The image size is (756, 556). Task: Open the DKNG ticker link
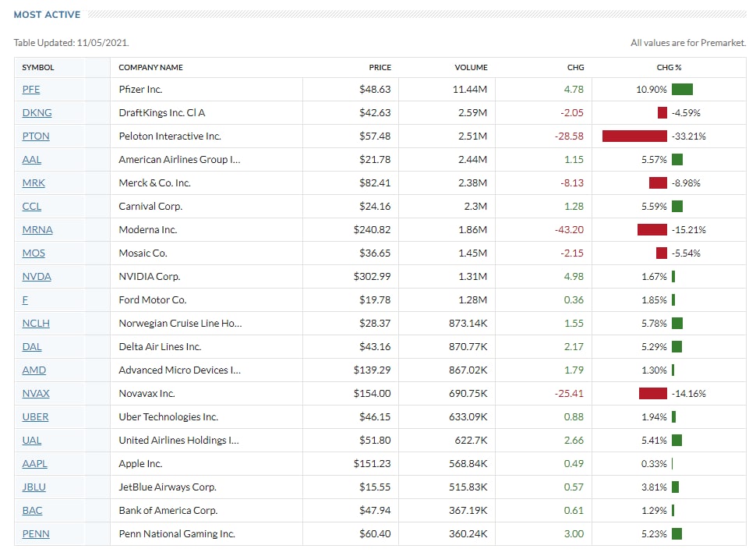click(x=37, y=113)
